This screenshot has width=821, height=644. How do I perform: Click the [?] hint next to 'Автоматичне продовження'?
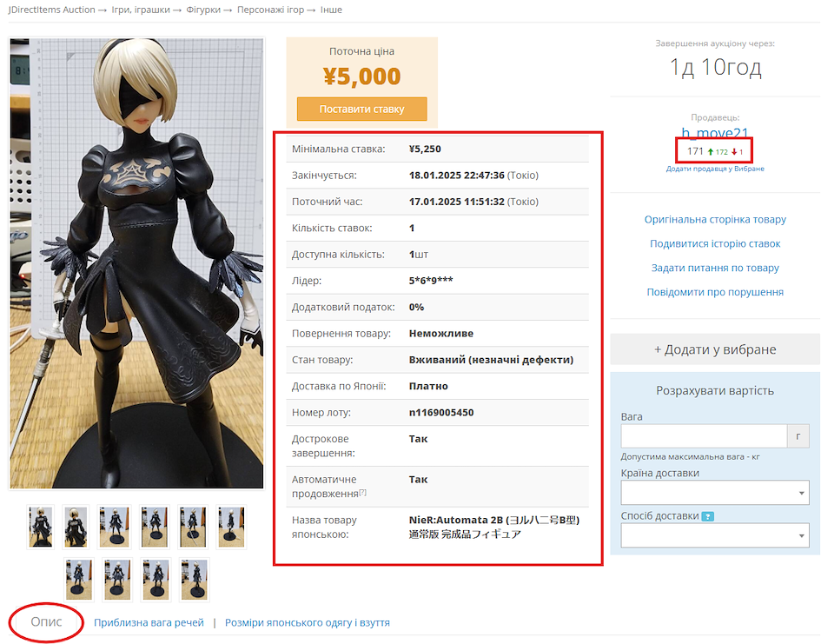362,492
